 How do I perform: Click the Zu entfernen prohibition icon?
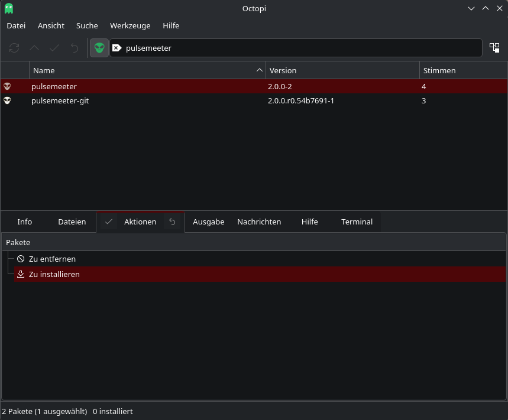(21, 259)
